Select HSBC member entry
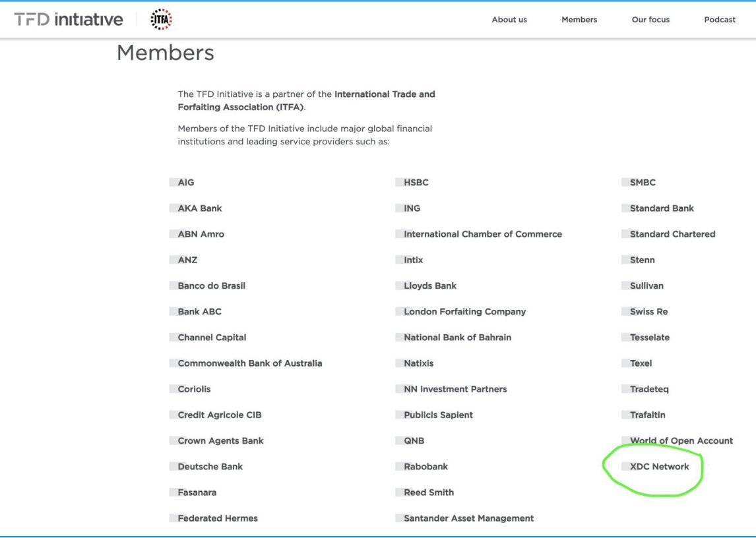 click(416, 182)
